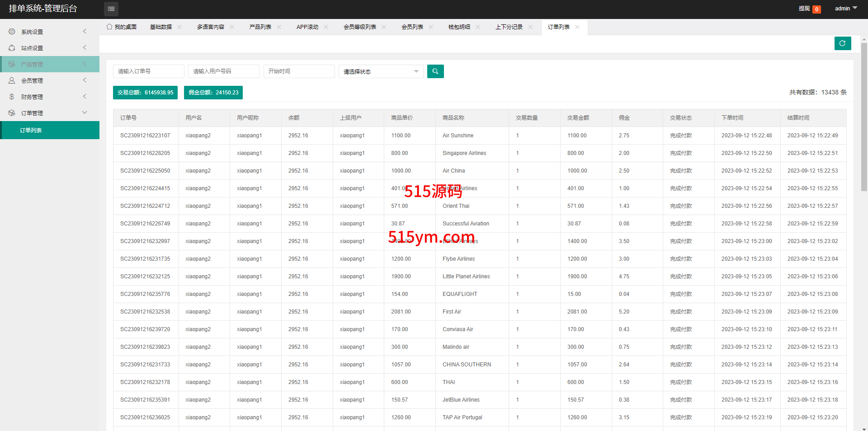
Task: Click the hamburger menu collapse icon
Action: 111,9
